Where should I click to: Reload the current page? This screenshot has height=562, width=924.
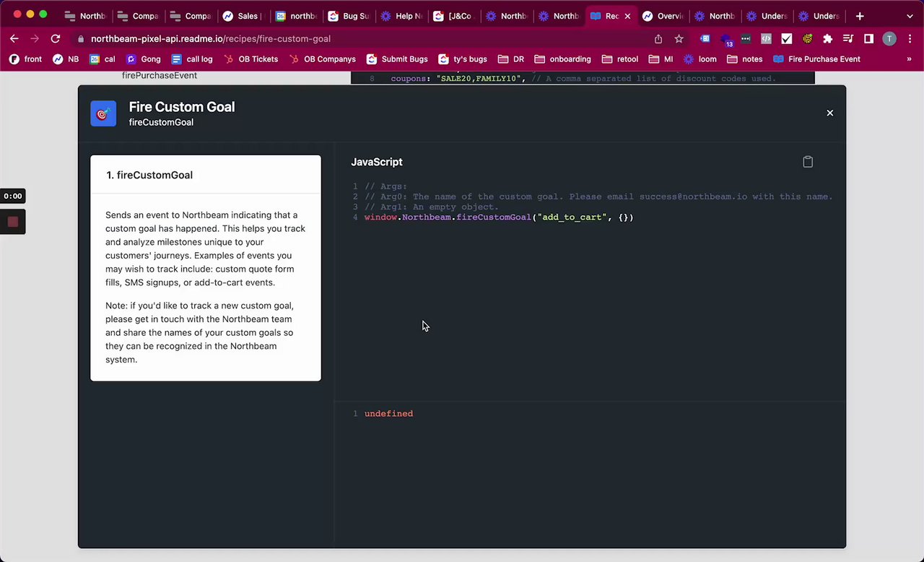click(56, 38)
